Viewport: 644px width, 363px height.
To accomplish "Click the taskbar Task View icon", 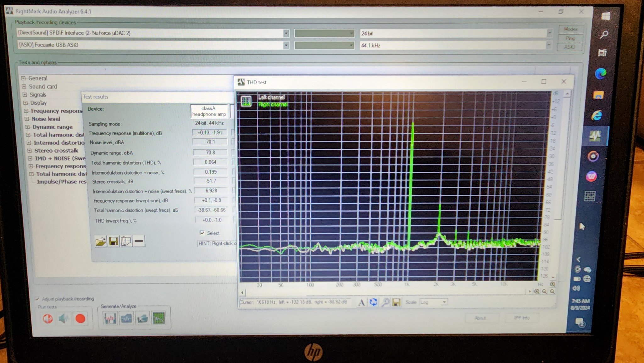I will [602, 53].
